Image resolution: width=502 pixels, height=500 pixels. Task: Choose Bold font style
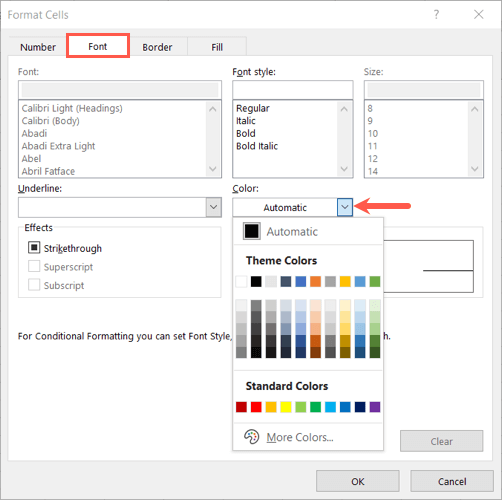tap(246, 133)
